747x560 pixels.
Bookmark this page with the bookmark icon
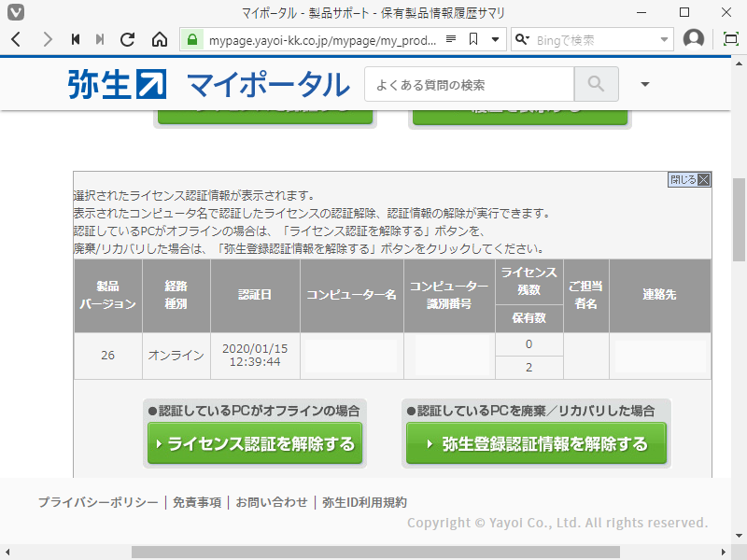[x=473, y=39]
